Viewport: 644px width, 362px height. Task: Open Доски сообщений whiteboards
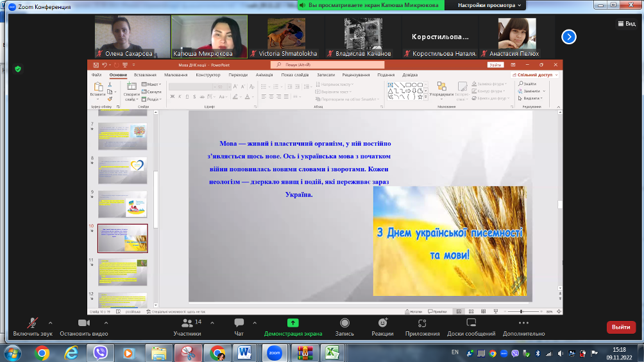(x=471, y=323)
